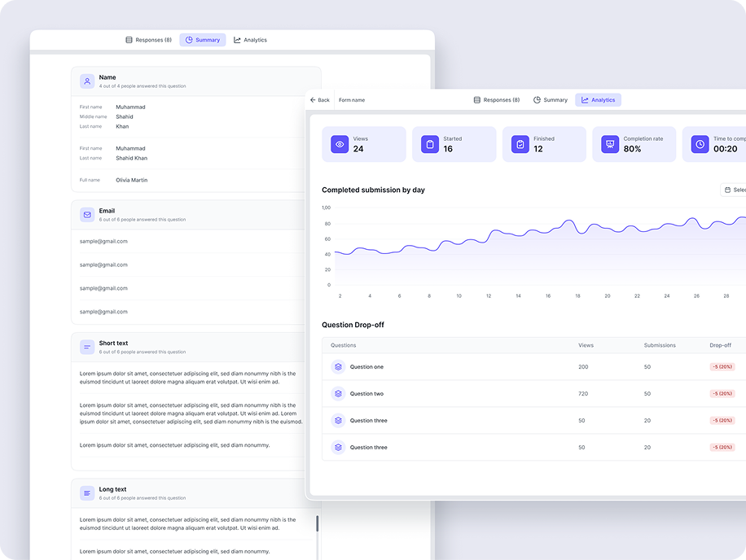Click the Question one layers icon
Viewport: 746px width, 560px height.
(x=338, y=366)
